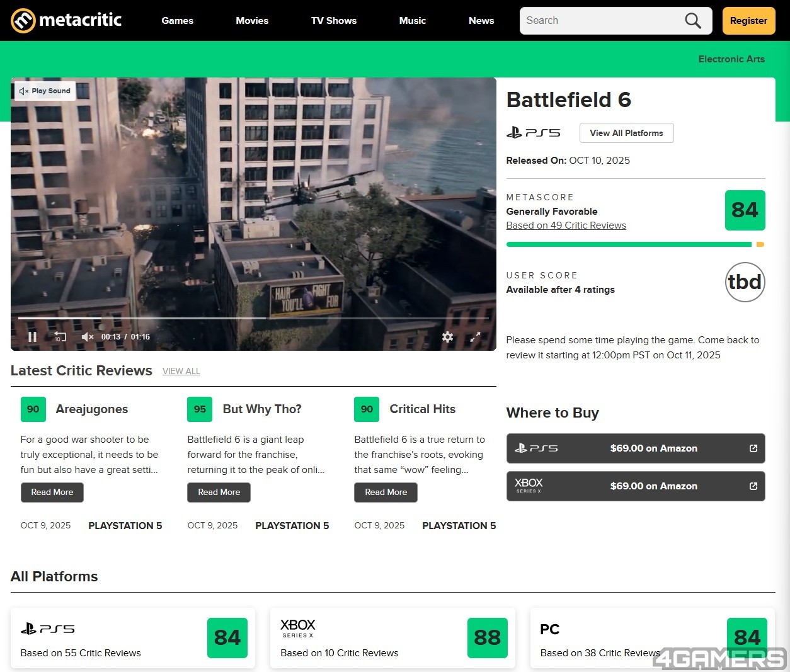Enter fullscreen mode for the trailer
Viewport: 790px width, 672px height.
pyautogui.click(x=476, y=337)
